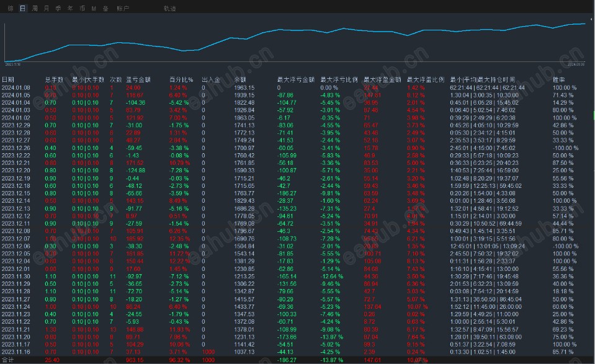The height and width of the screenshot is (364, 595).
Task: Click balance value 1926.84
Action: (x=244, y=110)
